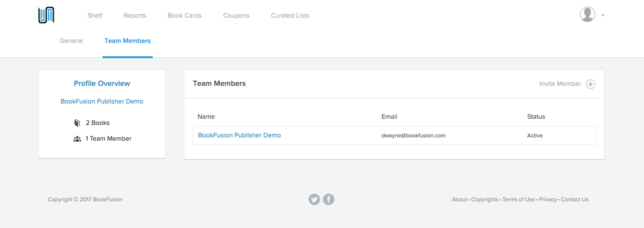Expand the account dropdown arrow
The image size is (644, 228).
point(603,15)
